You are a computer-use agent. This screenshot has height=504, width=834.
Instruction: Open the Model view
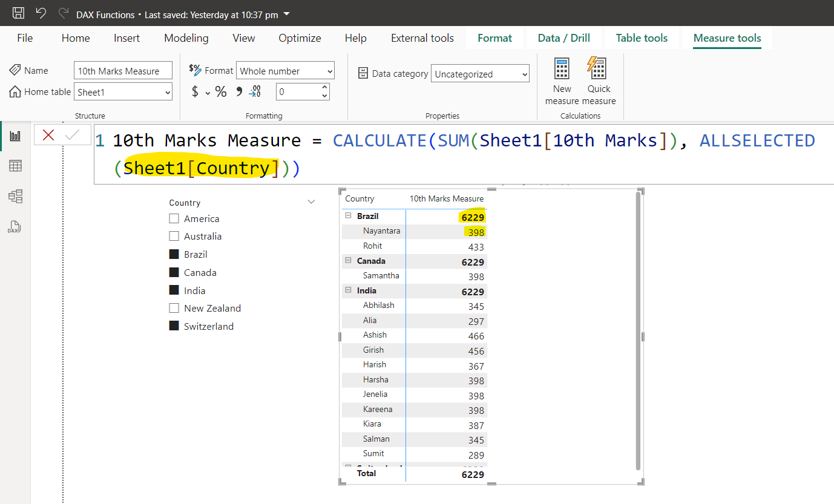15,196
